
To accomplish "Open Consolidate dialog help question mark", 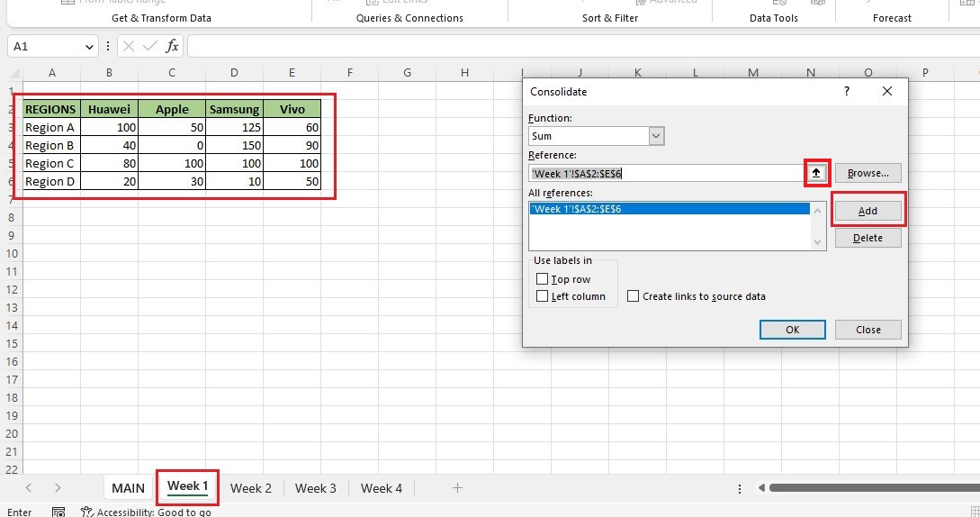I will click(847, 91).
